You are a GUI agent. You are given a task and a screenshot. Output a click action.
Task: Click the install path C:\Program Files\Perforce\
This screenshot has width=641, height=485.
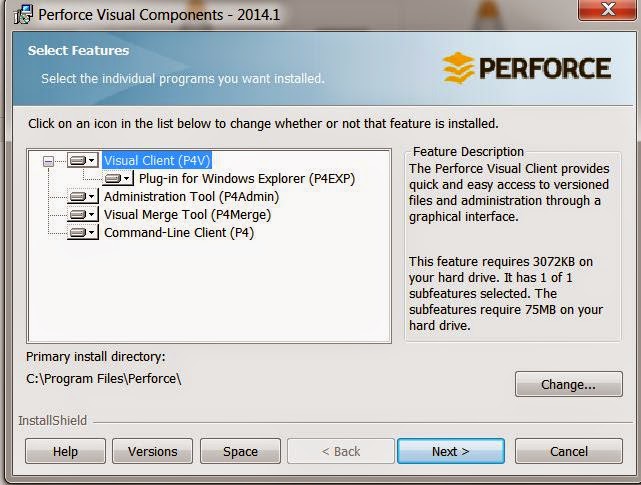[104, 378]
